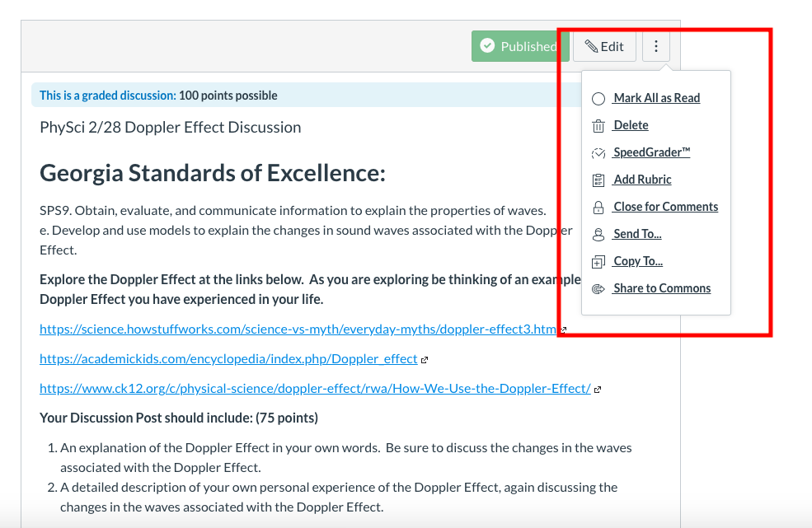The width and height of the screenshot is (812, 528).
Task: Click the circle icon beside Mark All as Read
Action: tap(598, 99)
